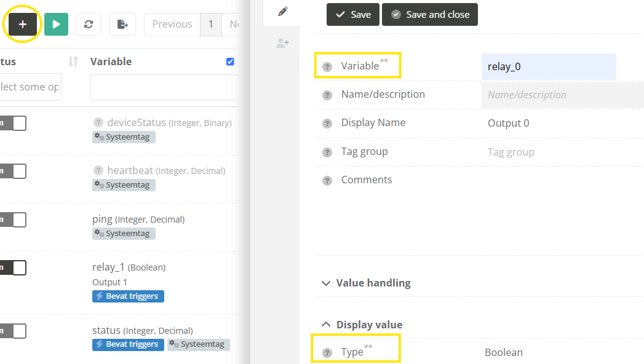This screenshot has width=644, height=364.
Task: Click the refresh arrows icon
Action: [x=89, y=25]
